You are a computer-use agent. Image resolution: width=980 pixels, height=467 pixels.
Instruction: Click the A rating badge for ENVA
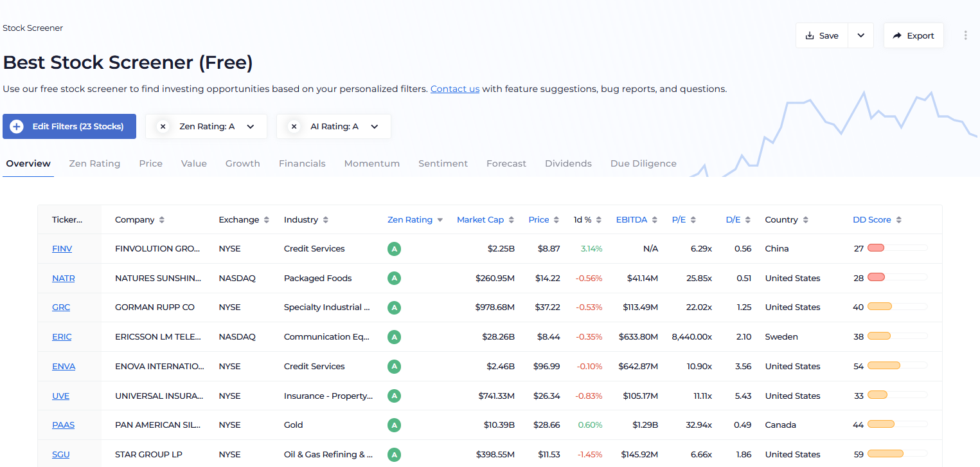[x=395, y=367]
